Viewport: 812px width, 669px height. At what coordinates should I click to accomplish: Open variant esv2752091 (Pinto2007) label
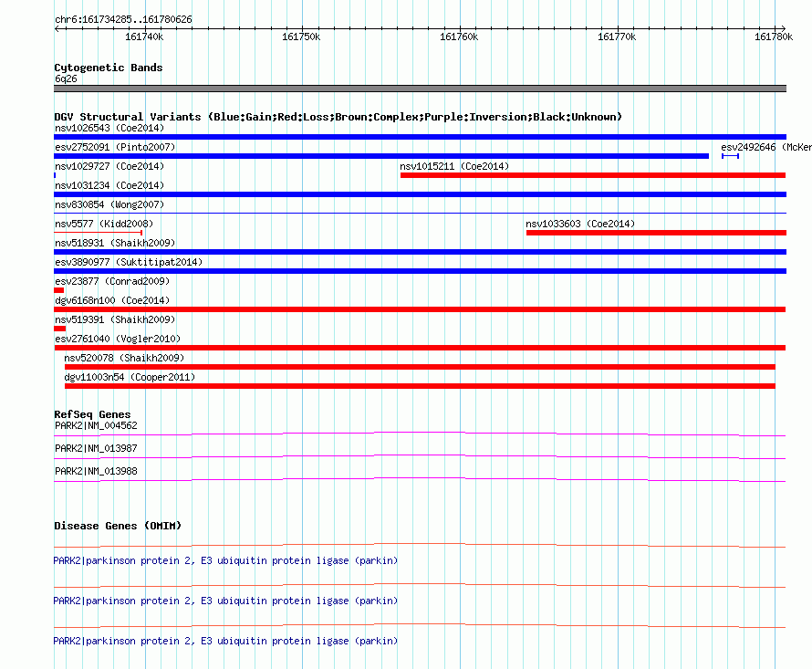tap(115, 147)
